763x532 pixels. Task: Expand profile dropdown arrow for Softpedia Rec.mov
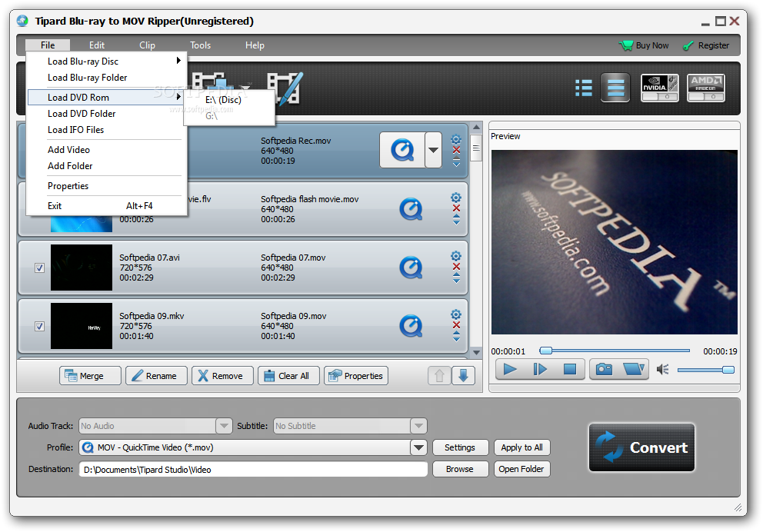point(433,150)
